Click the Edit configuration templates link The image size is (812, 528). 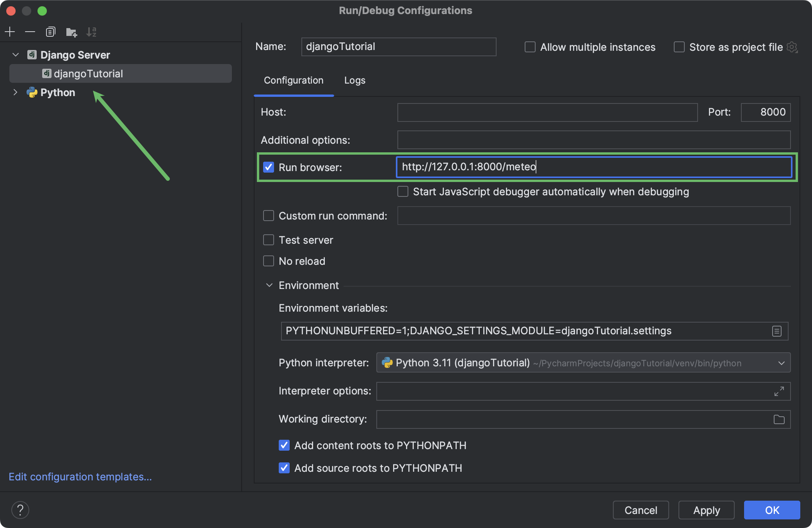click(x=81, y=476)
